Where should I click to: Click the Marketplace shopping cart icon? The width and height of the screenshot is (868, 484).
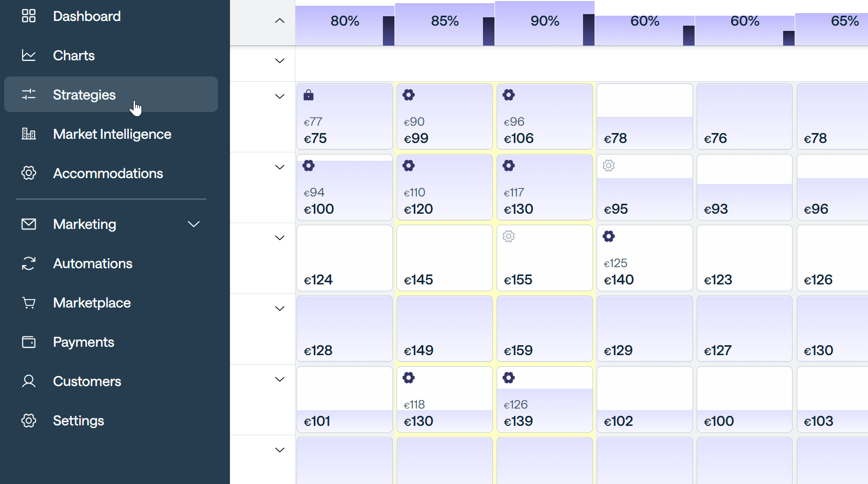[x=29, y=303]
